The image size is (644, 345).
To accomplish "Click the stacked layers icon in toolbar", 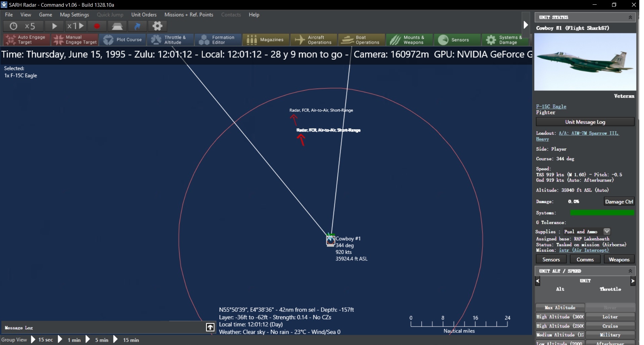I will click(x=117, y=26).
